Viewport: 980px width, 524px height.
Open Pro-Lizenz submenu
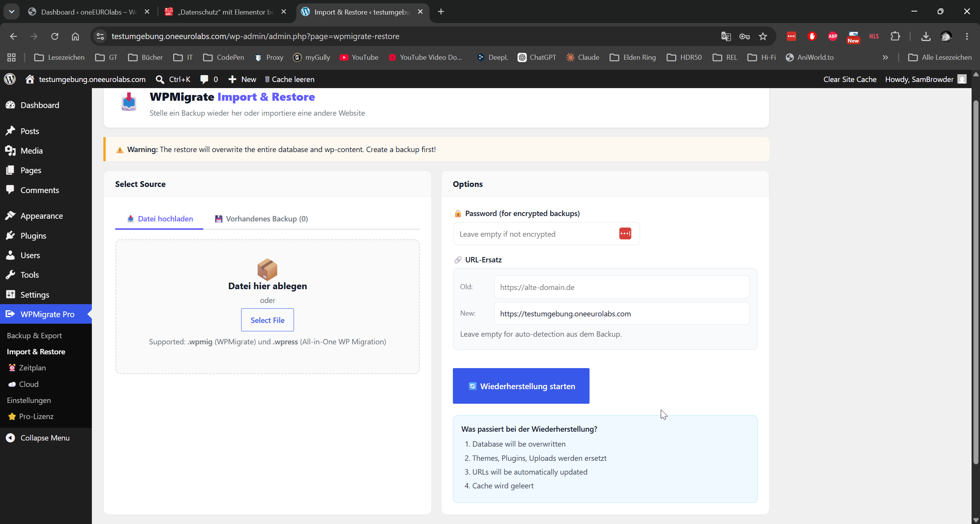point(31,416)
